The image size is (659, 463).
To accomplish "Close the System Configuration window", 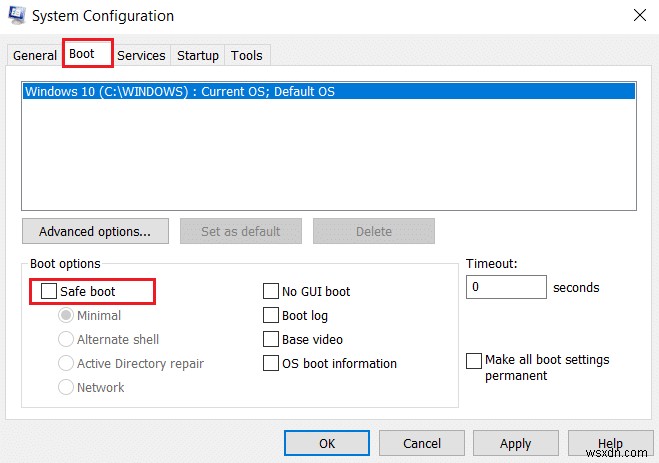I will tap(639, 16).
